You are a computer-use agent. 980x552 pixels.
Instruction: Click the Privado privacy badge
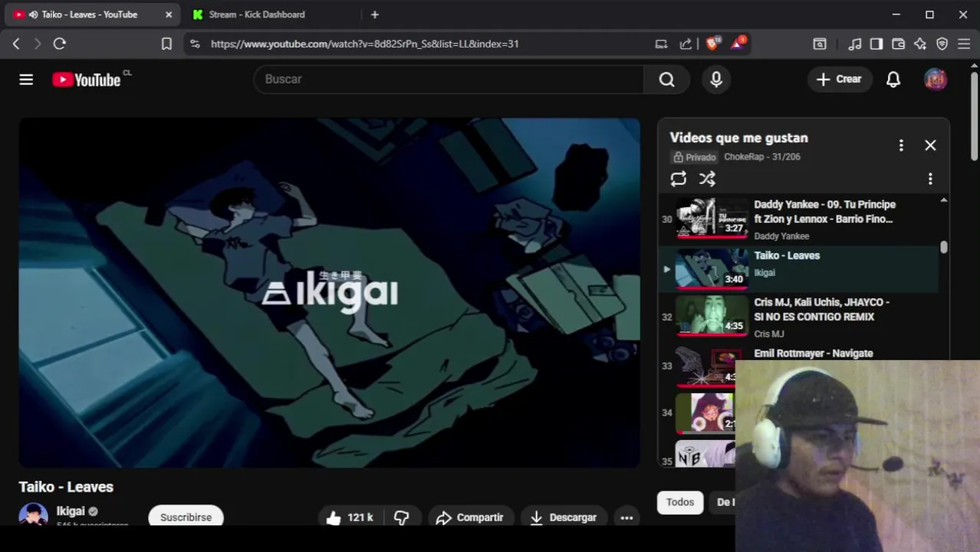[x=695, y=157]
